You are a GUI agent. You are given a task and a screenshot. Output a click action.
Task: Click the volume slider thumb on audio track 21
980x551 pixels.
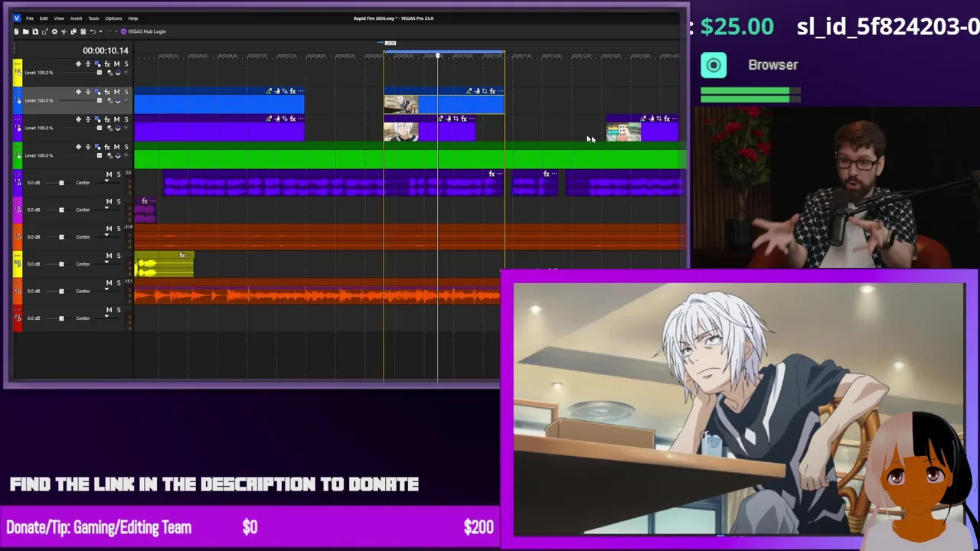61,291
